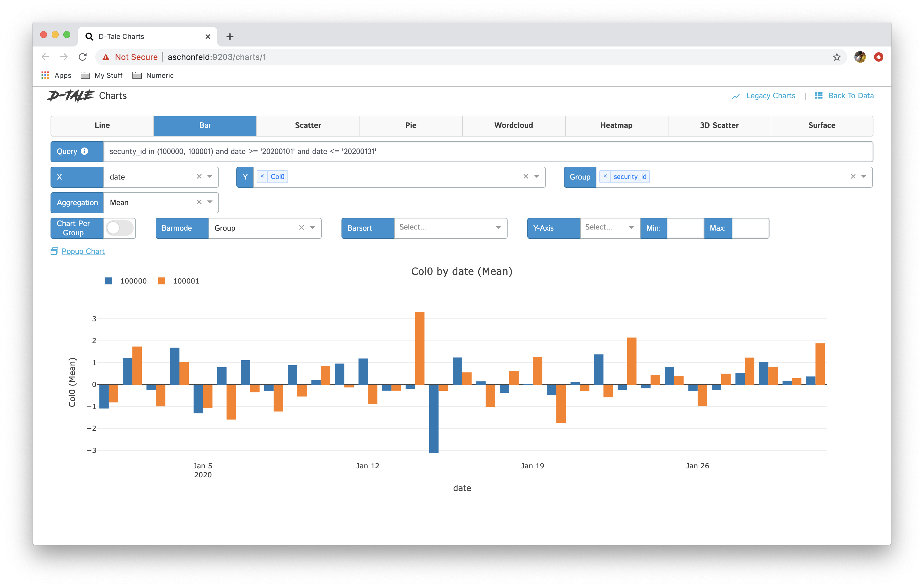Remove security_id tag from Group
Screen dimensions: 924x588
[605, 176]
